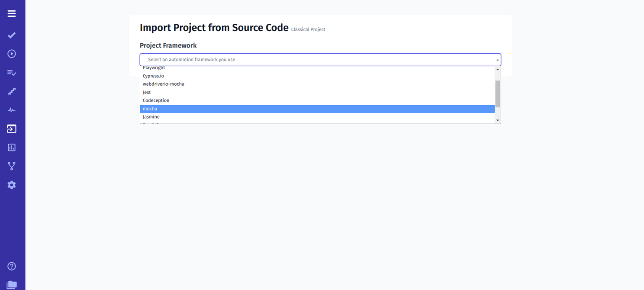Open application settings gear
Image resolution: width=644 pixels, height=290 pixels.
pyautogui.click(x=11, y=185)
